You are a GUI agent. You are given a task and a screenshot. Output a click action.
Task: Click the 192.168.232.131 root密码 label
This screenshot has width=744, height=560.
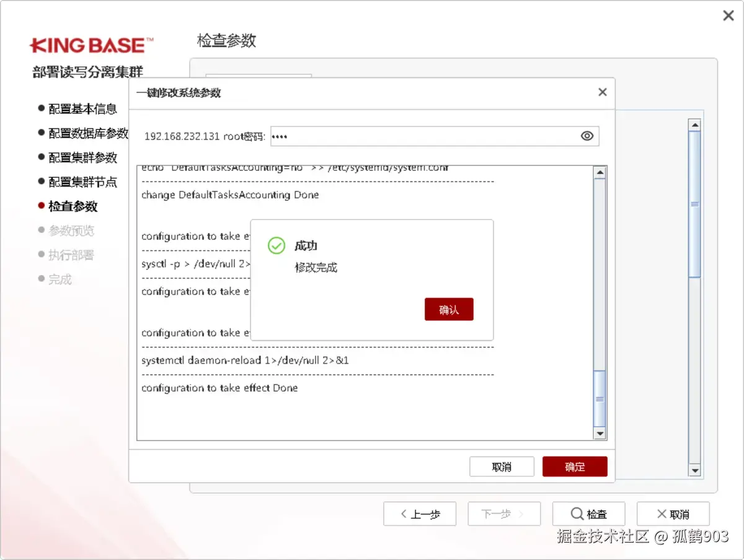pos(205,136)
